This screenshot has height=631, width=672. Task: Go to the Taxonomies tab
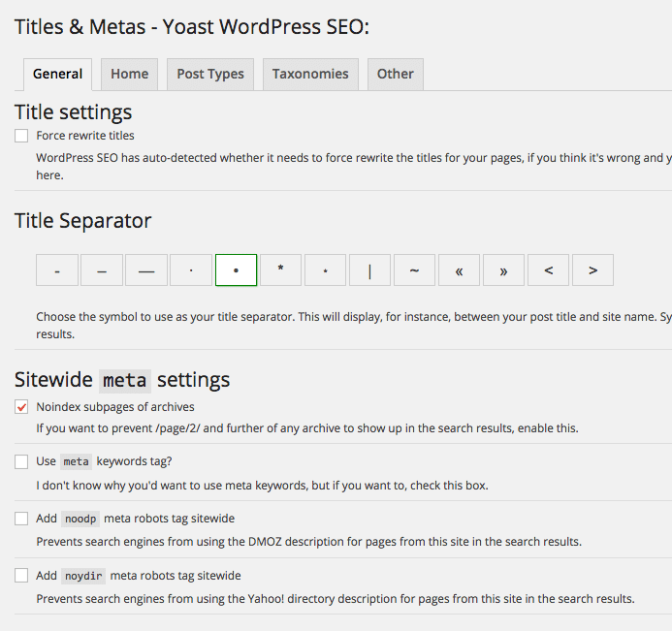click(x=310, y=74)
